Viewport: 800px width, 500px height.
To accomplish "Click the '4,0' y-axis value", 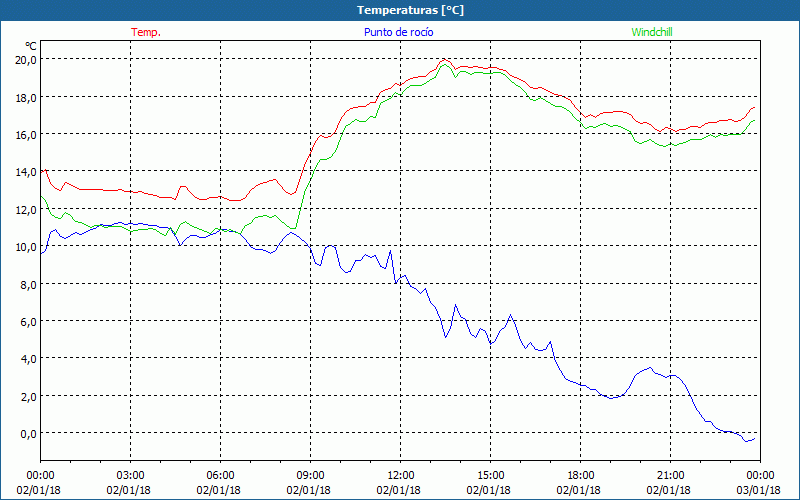I will pos(29,359).
